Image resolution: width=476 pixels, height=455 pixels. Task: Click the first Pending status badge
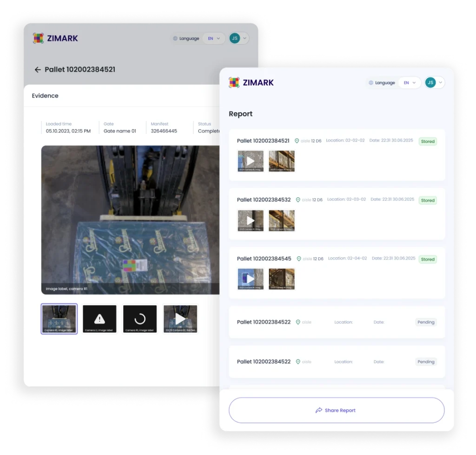(x=426, y=322)
